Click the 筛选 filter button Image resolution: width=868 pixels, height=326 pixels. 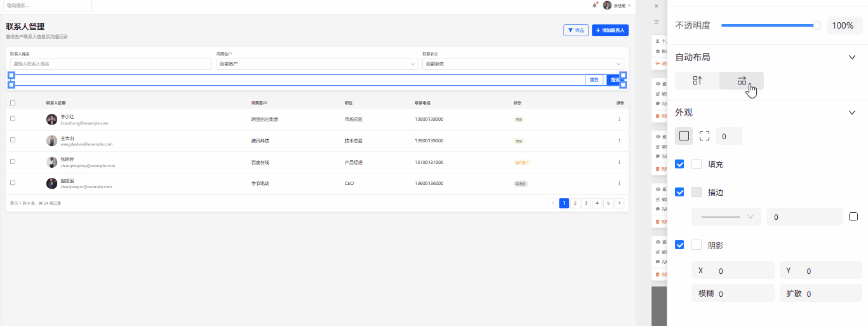click(x=575, y=31)
